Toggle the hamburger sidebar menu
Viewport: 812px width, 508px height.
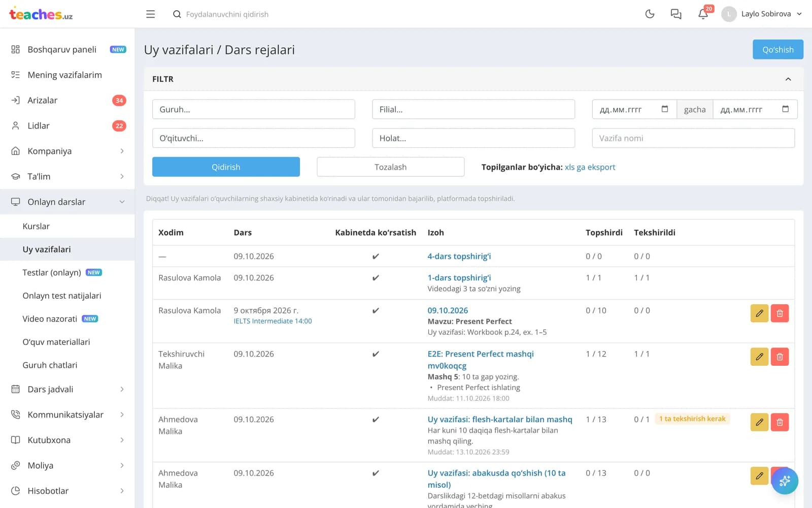pos(150,14)
